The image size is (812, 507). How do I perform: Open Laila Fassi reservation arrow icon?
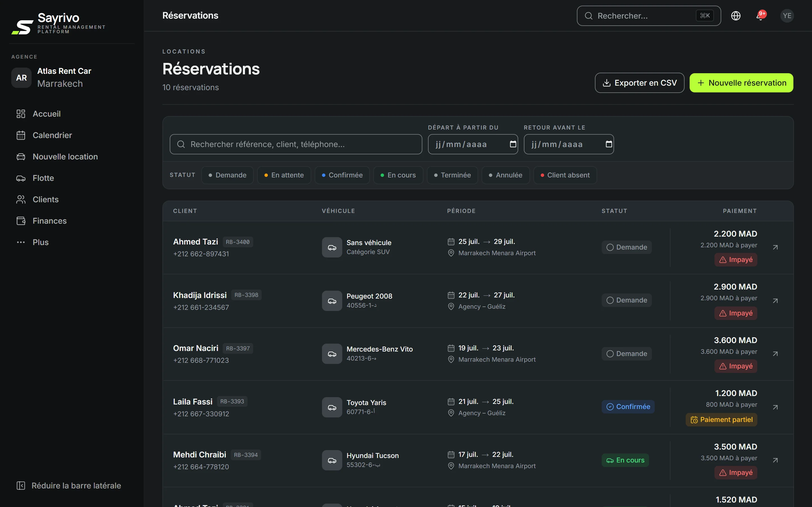click(x=775, y=407)
